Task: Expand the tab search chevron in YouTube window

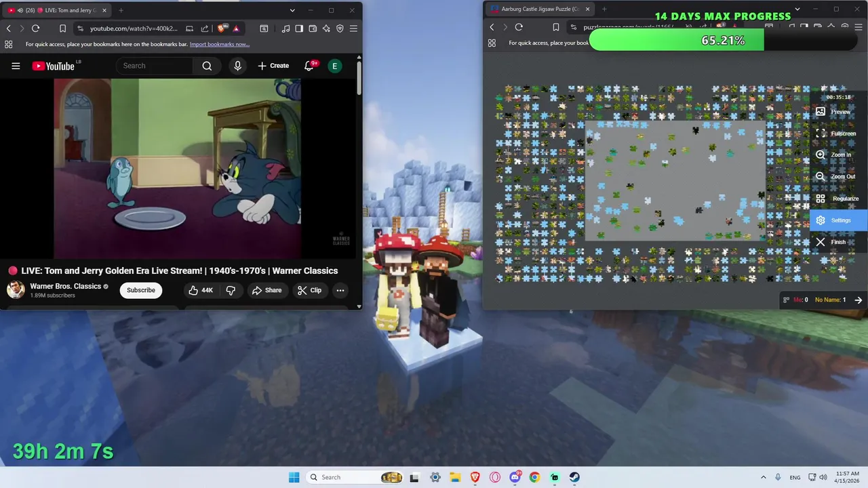Action: (x=292, y=10)
